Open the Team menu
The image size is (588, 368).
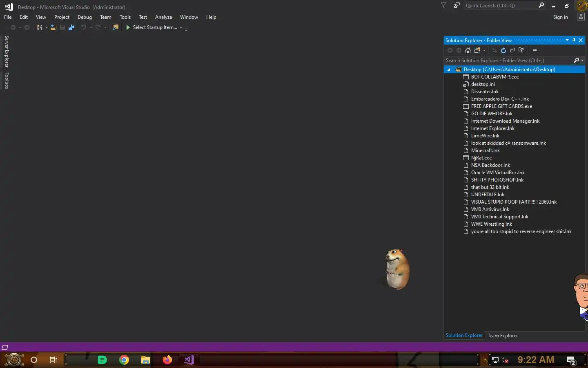(x=106, y=17)
